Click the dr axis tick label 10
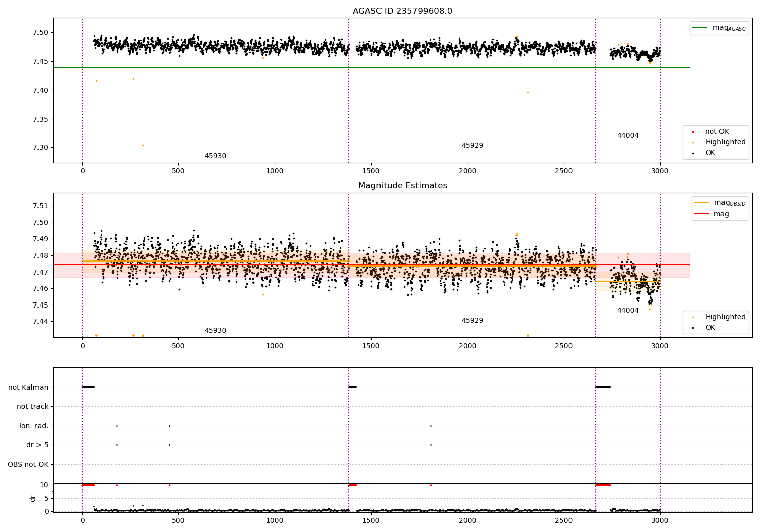The width and height of the screenshot is (760, 532). pos(44,485)
